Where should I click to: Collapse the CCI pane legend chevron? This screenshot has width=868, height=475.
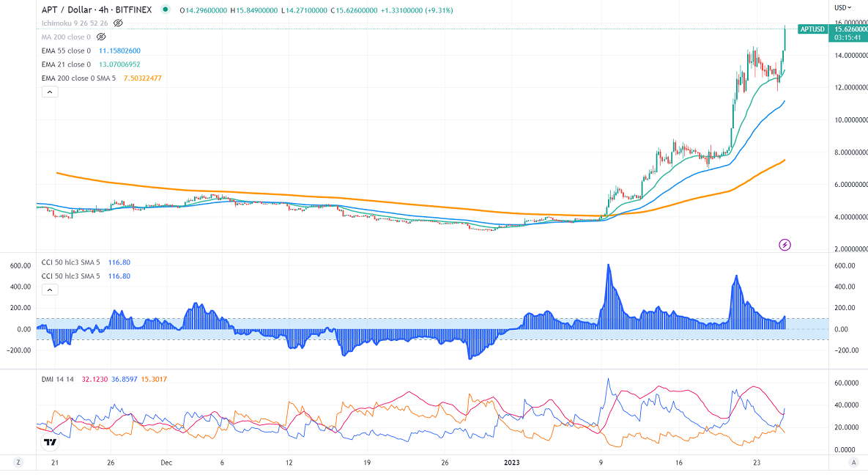[x=49, y=290]
